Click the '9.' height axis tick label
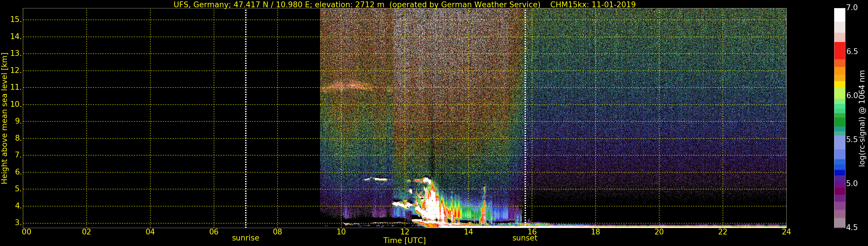The image size is (868, 246). pos(18,121)
